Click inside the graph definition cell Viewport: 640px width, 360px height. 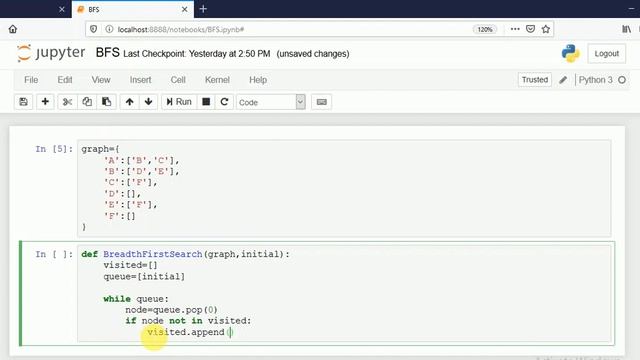pos(344,188)
